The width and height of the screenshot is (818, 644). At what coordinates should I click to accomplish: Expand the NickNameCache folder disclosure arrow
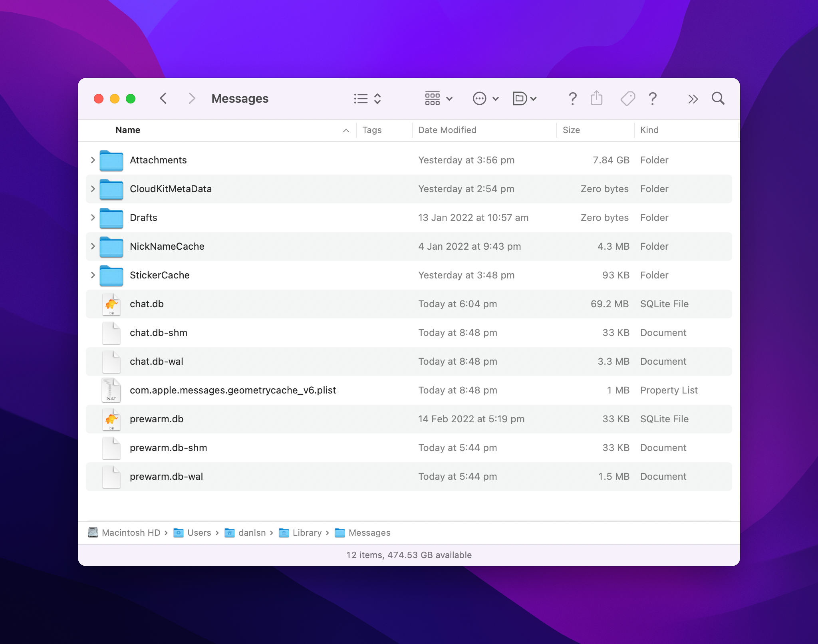(x=93, y=246)
